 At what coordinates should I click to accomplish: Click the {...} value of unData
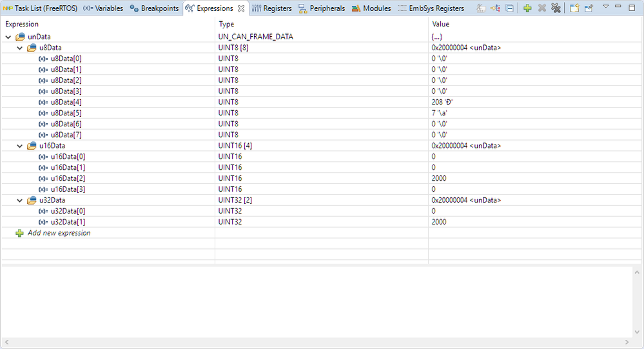(436, 37)
